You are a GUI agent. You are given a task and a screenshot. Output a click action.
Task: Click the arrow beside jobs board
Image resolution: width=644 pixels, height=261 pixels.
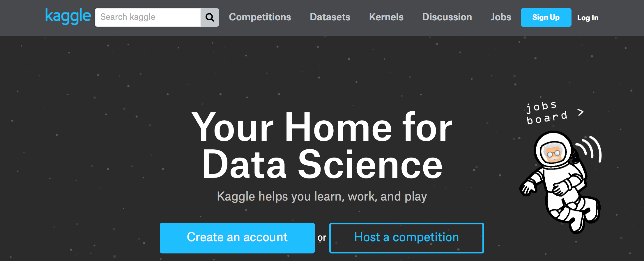click(x=581, y=112)
